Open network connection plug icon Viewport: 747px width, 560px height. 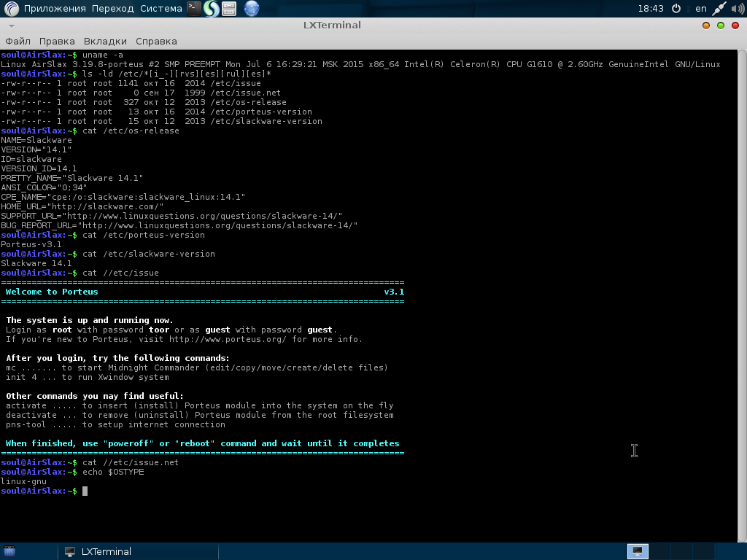[719, 8]
